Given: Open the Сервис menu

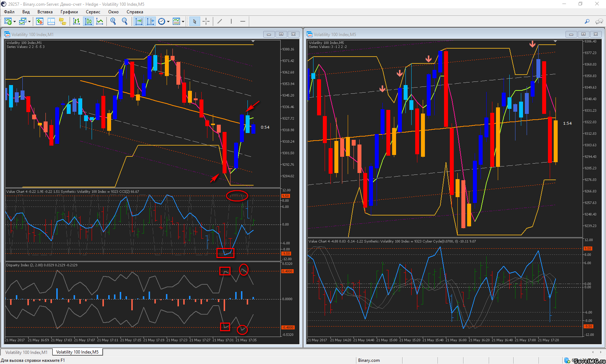Looking at the screenshot, I should [93, 12].
